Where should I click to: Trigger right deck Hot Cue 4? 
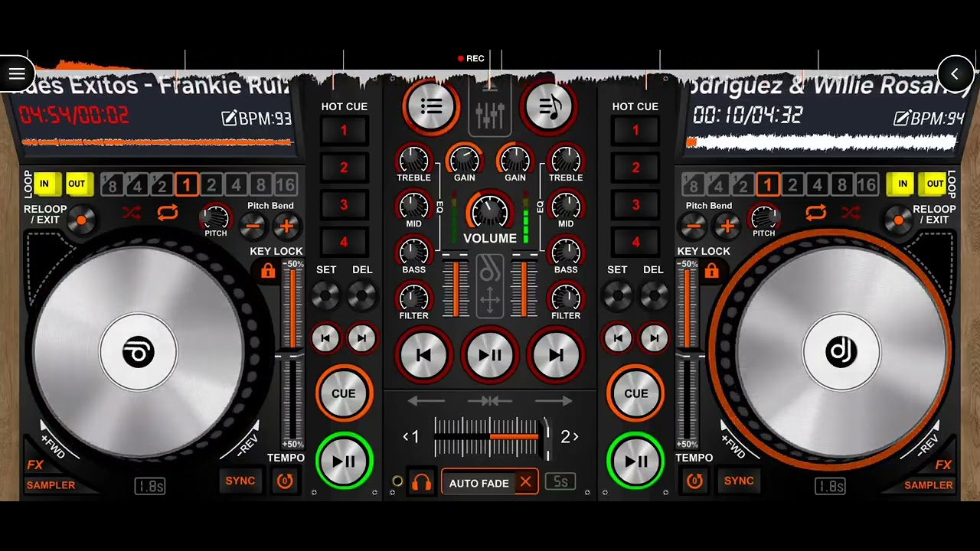tap(635, 243)
